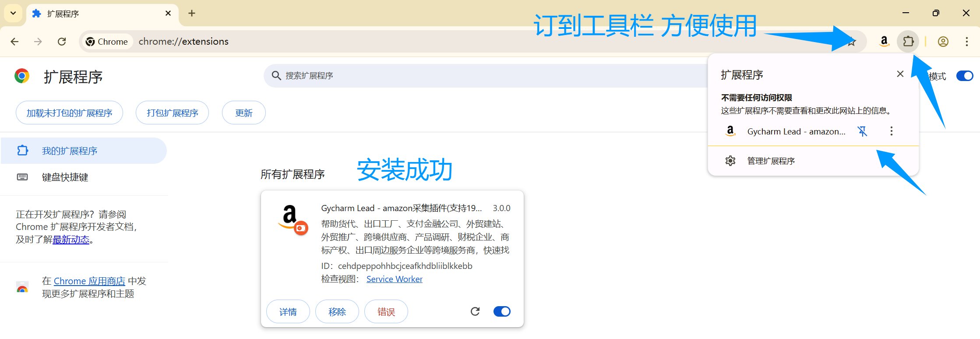This screenshot has width=980, height=339.
Task: Click the 更新 button
Action: pyautogui.click(x=243, y=113)
